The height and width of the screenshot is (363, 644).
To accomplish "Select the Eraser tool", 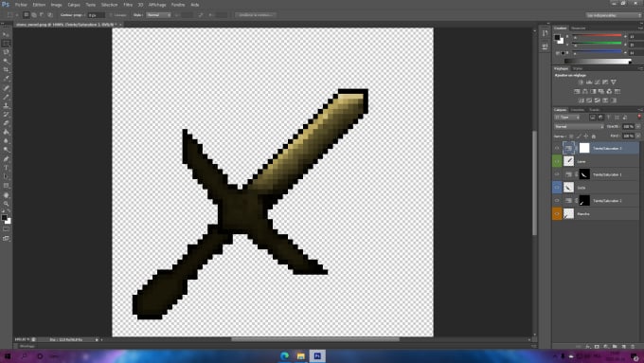I will [7, 123].
